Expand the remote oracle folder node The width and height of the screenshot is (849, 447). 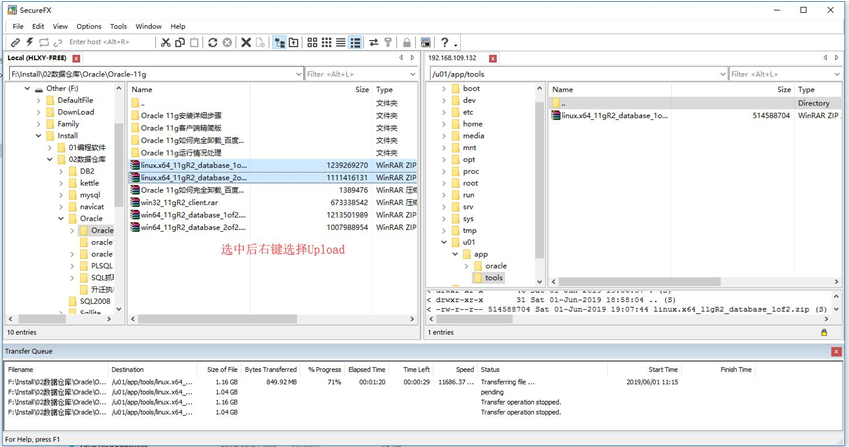(466, 266)
